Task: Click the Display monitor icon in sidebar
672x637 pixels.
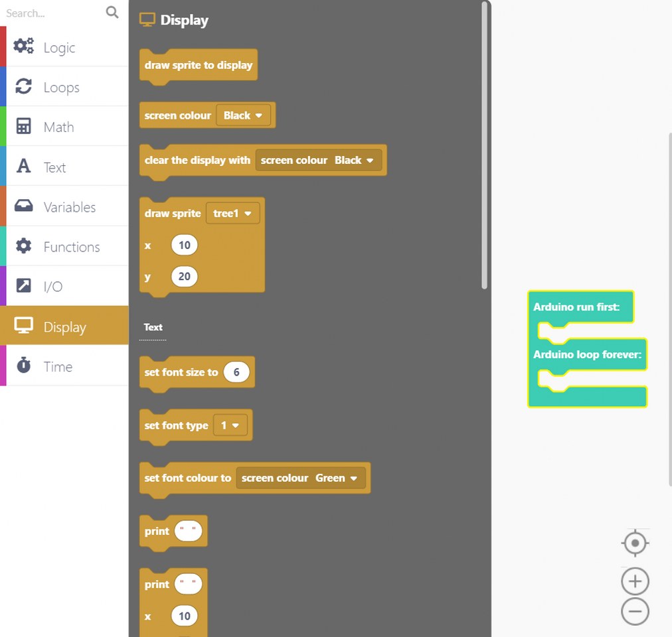Action: point(23,326)
